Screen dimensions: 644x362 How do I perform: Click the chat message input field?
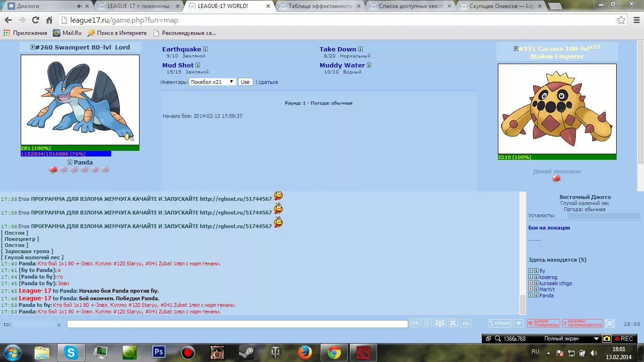tap(237, 324)
